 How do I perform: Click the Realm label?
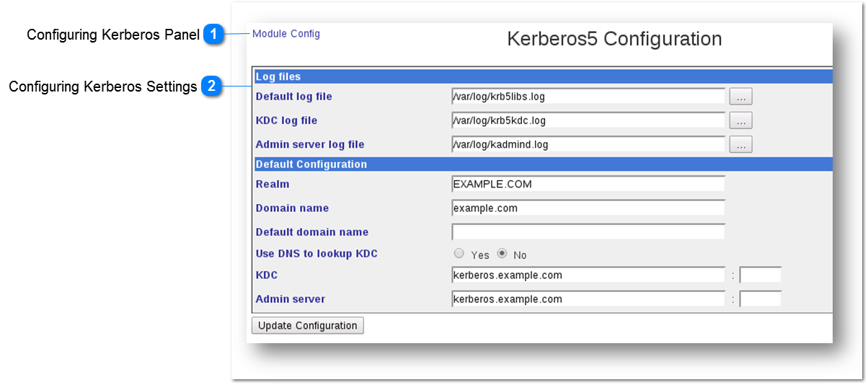coord(273,184)
